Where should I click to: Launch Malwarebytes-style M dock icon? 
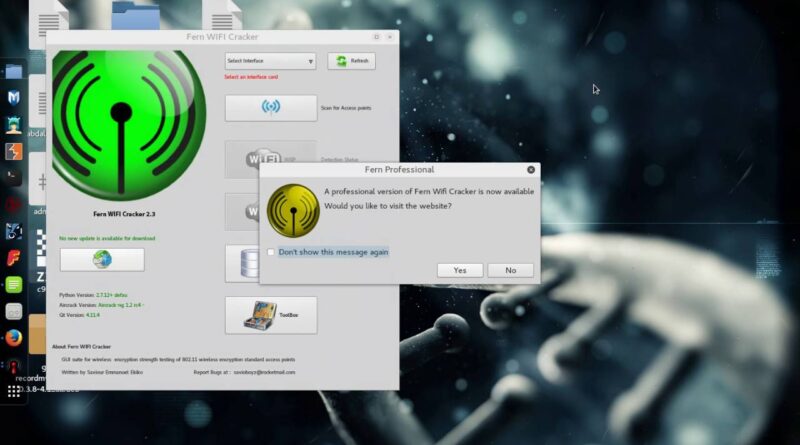tap(14, 97)
